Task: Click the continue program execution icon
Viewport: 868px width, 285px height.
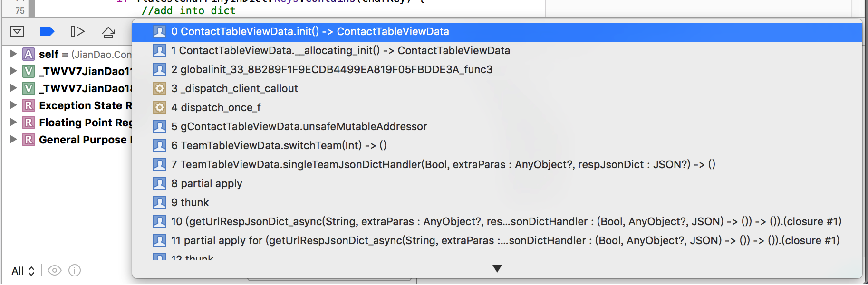Action: point(77,32)
